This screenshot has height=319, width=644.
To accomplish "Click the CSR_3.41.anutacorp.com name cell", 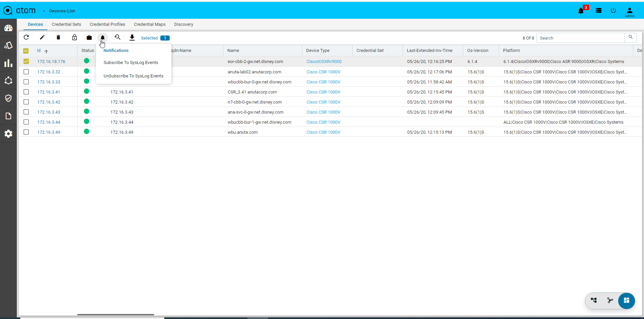I will pos(252,92).
